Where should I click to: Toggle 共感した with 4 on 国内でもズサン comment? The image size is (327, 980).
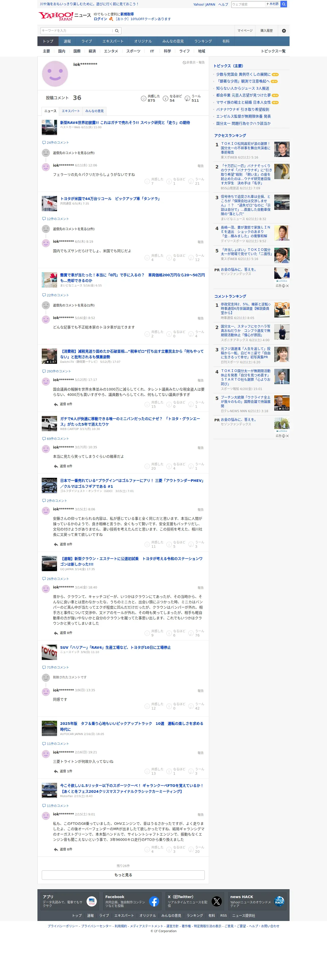[x=147, y=258]
